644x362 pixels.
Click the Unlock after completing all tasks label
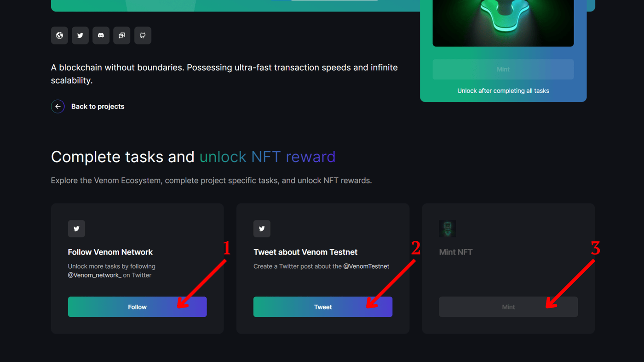[503, 90]
